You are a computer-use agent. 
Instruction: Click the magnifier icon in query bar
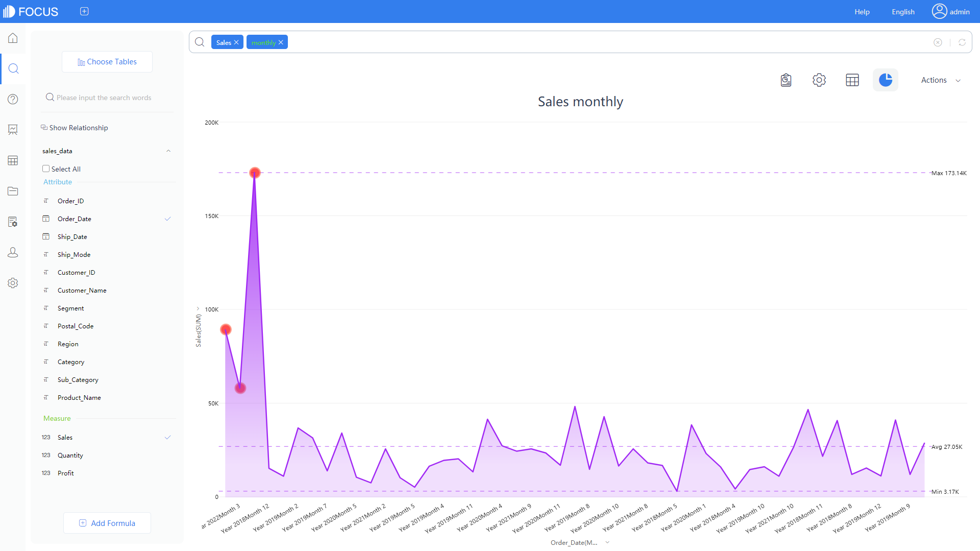(200, 42)
